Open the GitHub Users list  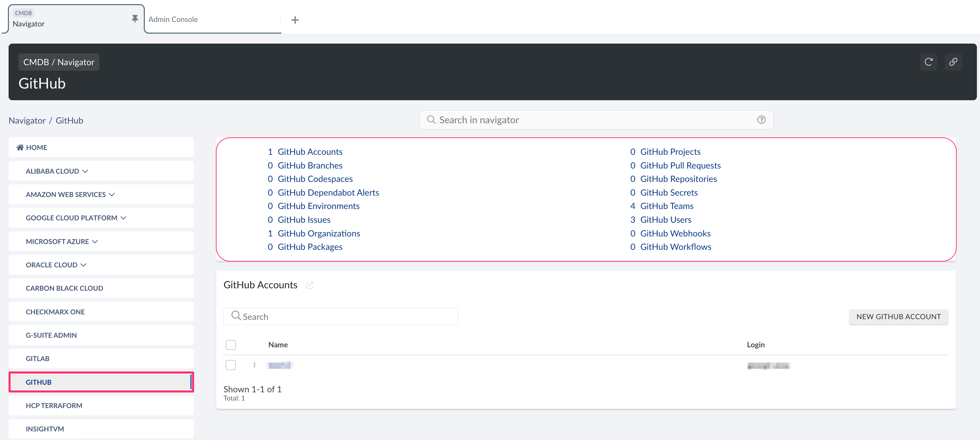point(665,219)
